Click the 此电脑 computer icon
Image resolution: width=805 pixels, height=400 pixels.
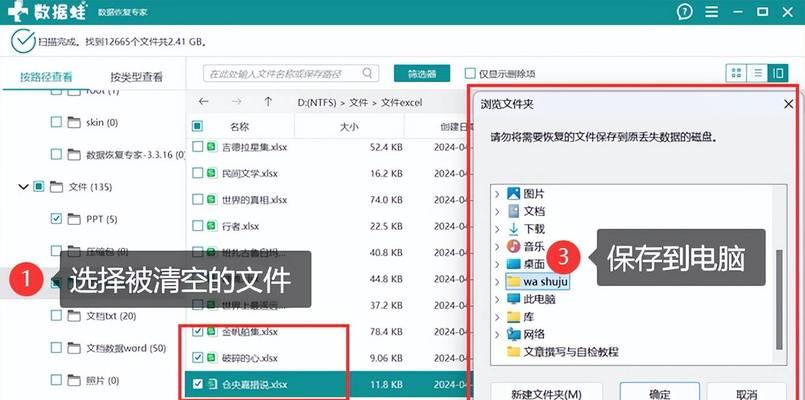coord(513,299)
